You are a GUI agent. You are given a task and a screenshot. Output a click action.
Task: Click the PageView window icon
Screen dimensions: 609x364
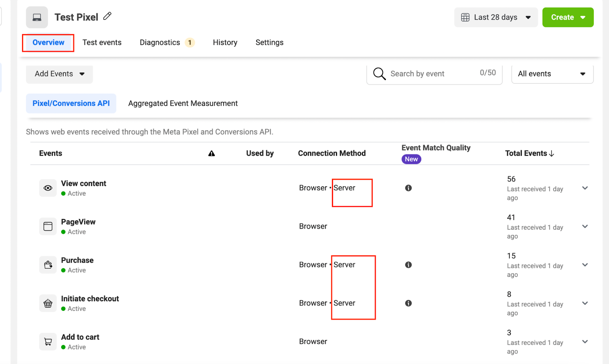point(48,226)
